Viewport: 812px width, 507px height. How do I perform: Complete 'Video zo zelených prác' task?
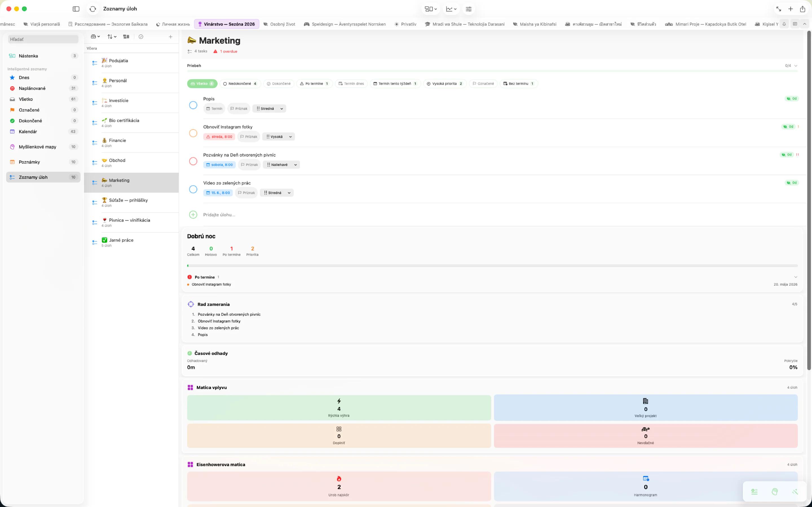pos(193,190)
